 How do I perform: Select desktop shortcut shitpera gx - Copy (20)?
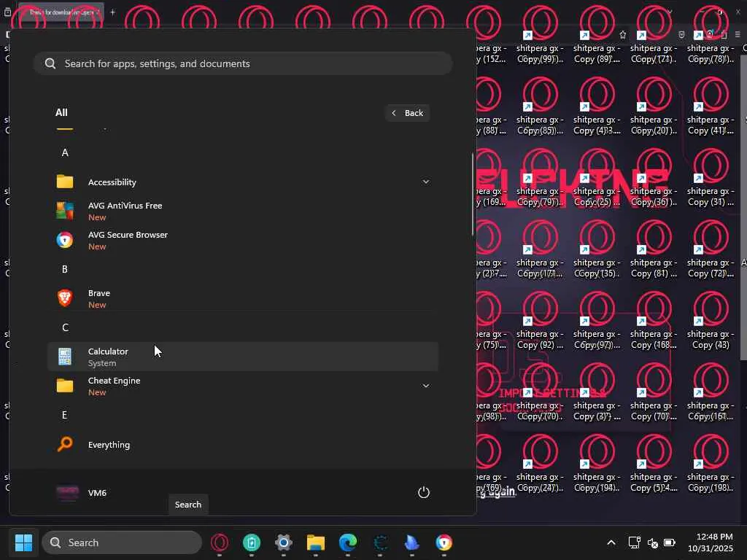click(654, 107)
